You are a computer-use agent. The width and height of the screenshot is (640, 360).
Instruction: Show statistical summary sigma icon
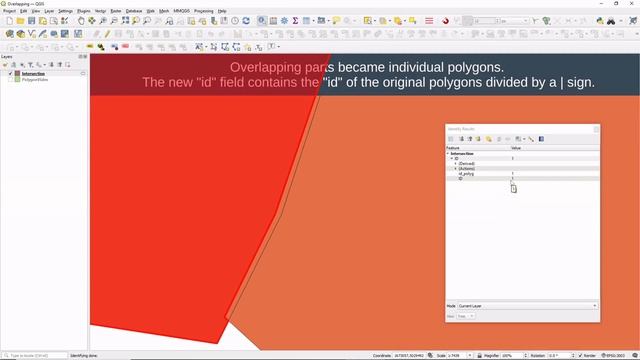(x=295, y=21)
